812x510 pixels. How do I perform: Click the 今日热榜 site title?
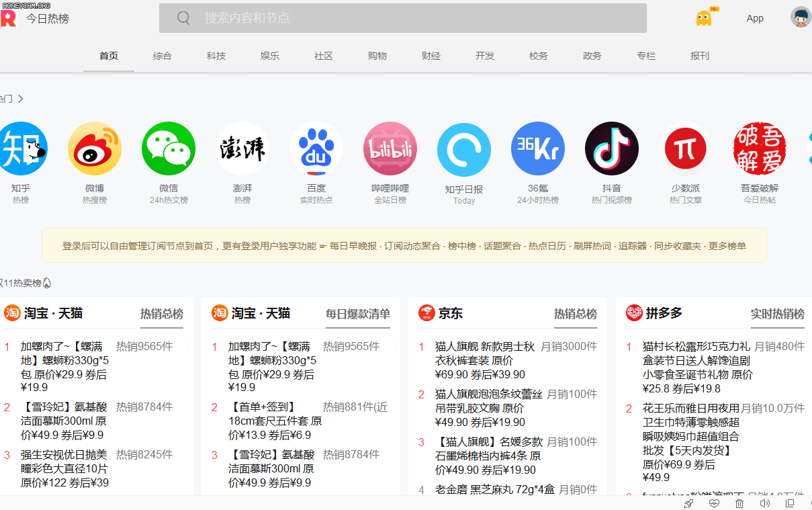pos(48,18)
